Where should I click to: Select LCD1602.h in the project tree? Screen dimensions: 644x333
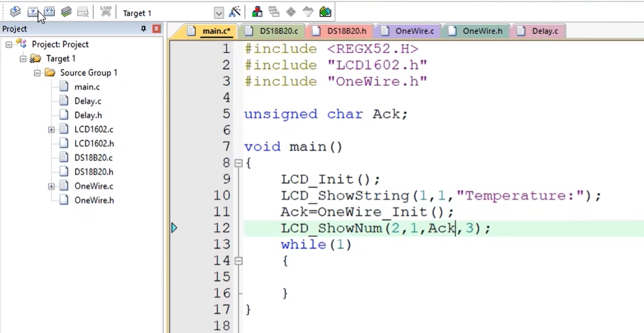pos(94,144)
